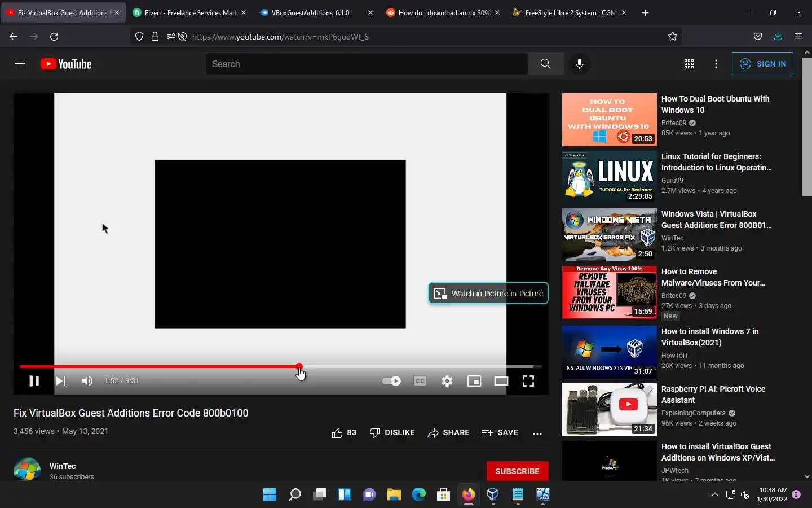Open YouTube settings three-dot menu
812x508 pixels.
[716, 64]
